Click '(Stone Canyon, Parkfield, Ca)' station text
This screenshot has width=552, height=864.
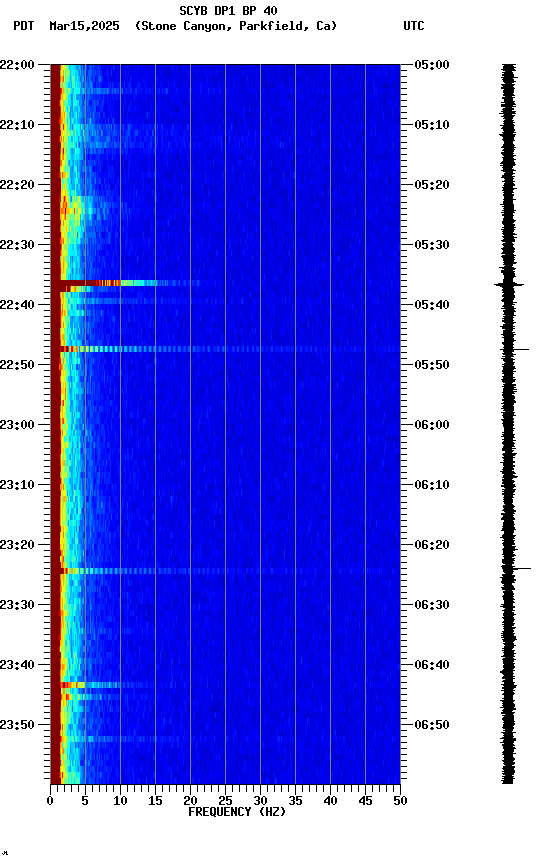(236, 26)
